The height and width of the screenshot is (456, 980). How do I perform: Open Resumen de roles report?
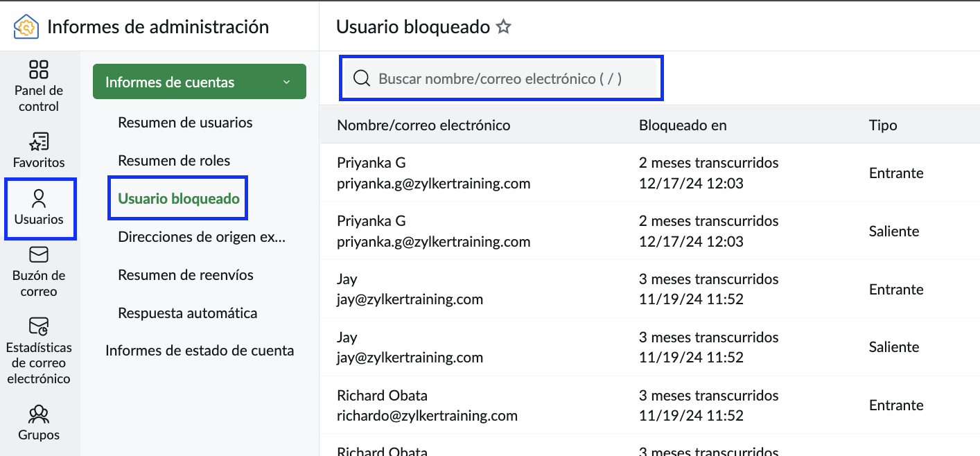click(174, 161)
